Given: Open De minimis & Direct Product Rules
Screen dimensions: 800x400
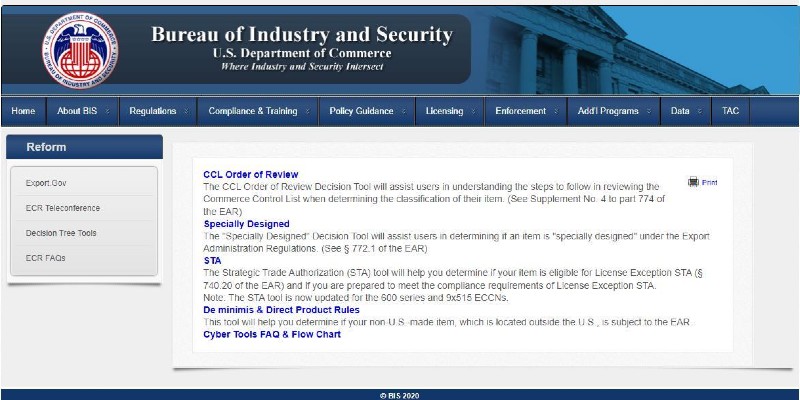Looking at the screenshot, I should [282, 310].
